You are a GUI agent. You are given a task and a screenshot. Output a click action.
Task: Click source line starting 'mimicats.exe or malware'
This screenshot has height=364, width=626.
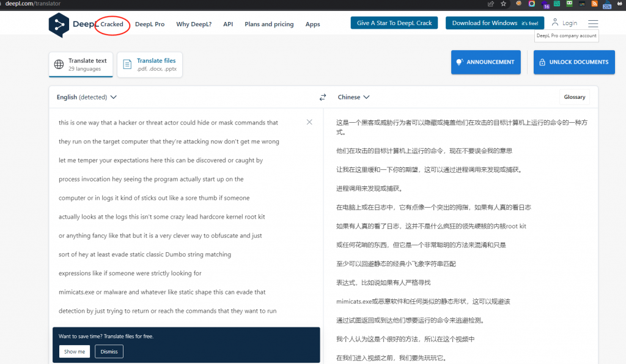click(162, 292)
